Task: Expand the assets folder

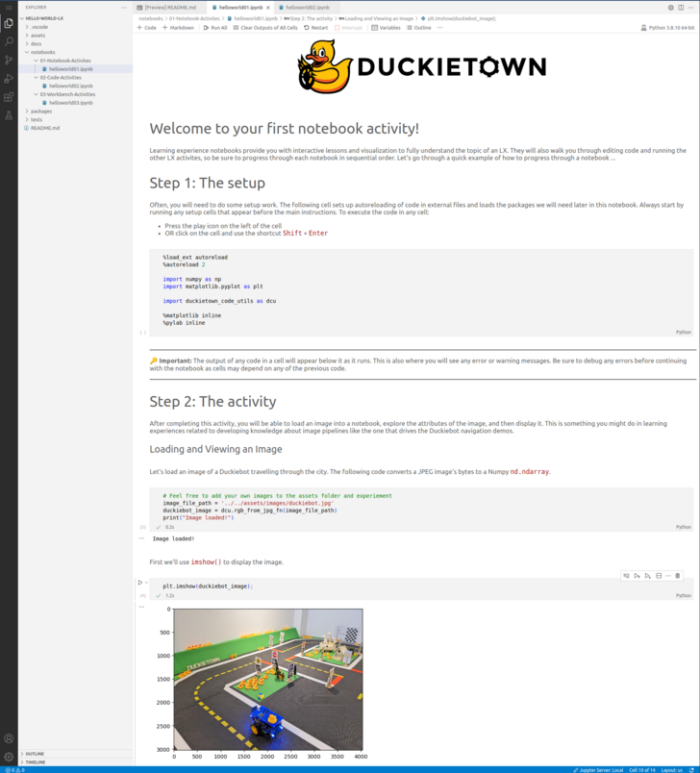Action: pos(37,36)
